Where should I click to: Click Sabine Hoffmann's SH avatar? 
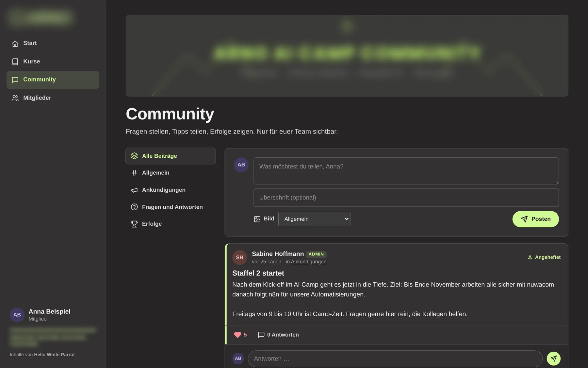[240, 258]
